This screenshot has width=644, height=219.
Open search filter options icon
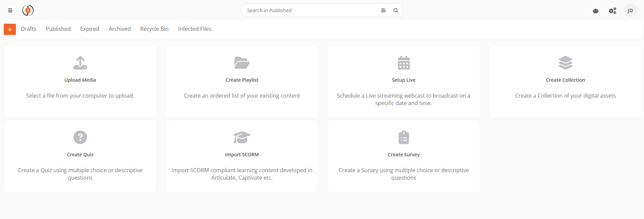coord(383,11)
